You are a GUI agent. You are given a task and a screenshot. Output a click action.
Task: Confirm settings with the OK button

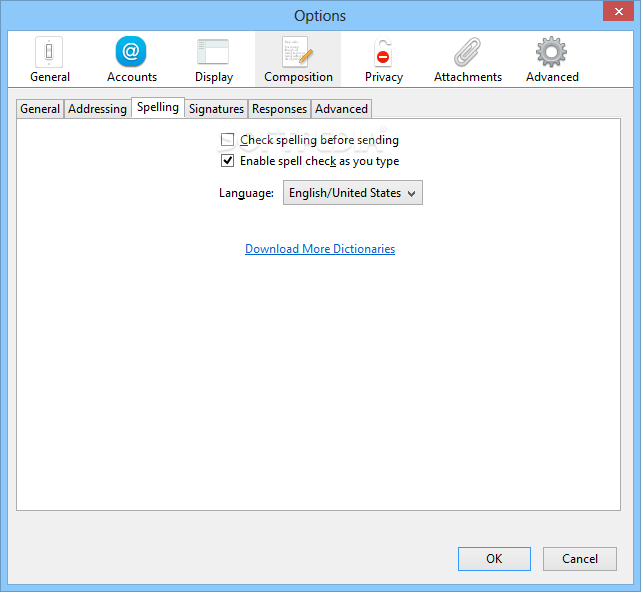tap(494, 558)
